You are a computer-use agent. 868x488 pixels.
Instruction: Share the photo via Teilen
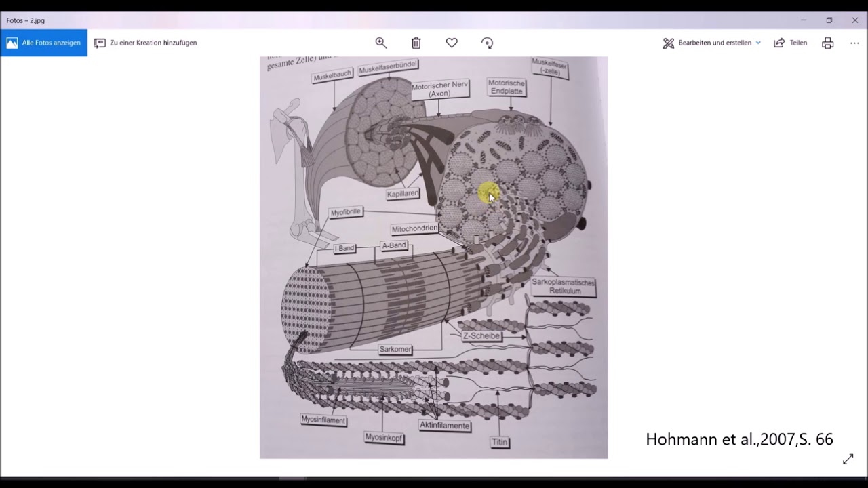pyautogui.click(x=790, y=43)
